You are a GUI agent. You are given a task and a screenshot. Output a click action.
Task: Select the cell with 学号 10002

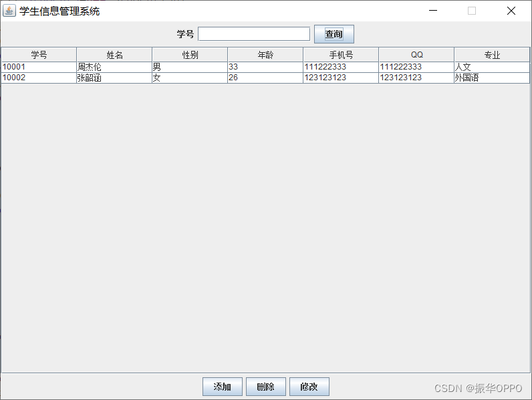coord(39,78)
